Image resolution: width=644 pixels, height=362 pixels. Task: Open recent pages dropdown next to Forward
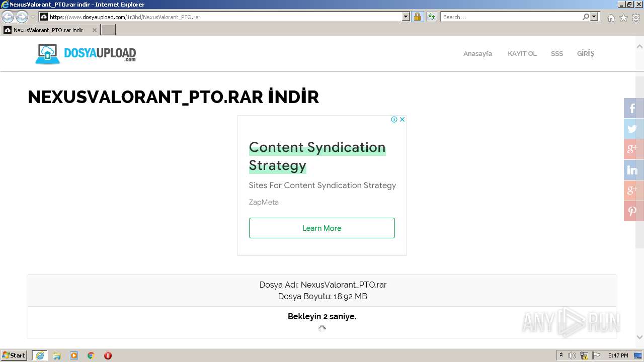[33, 17]
